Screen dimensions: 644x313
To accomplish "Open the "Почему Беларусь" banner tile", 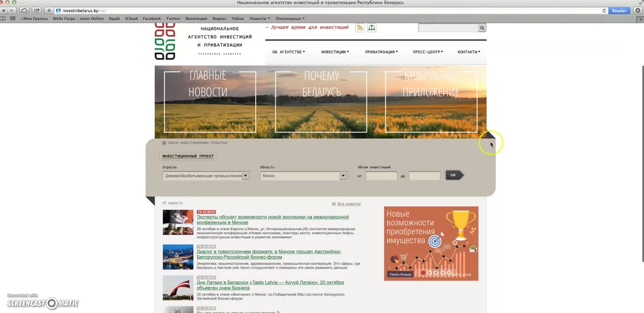I will [x=321, y=102].
